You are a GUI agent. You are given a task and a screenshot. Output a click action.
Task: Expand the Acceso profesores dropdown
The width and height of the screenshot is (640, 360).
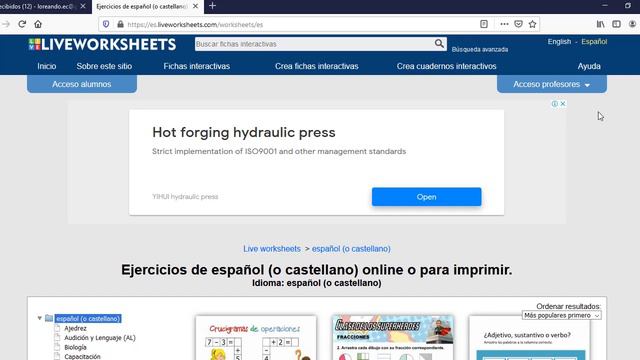(x=551, y=84)
